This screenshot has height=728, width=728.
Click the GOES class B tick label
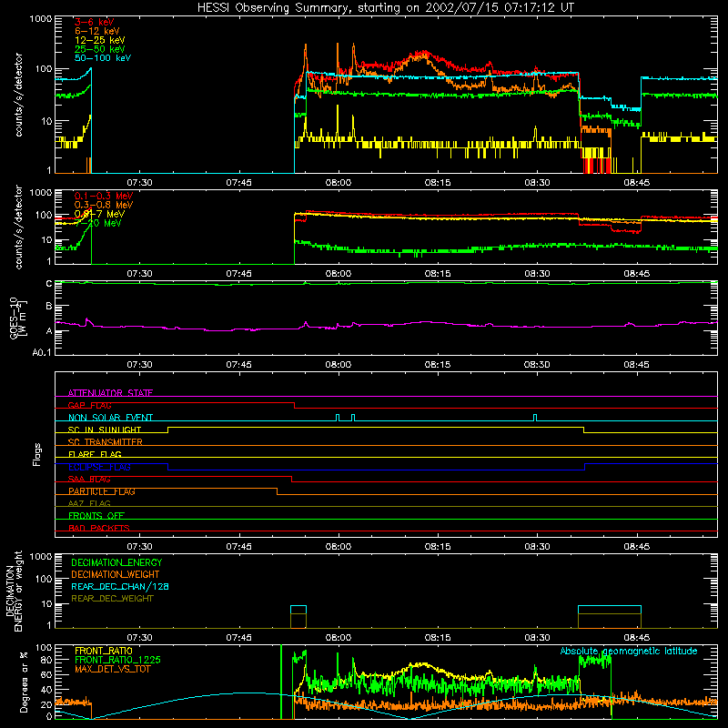click(49, 306)
